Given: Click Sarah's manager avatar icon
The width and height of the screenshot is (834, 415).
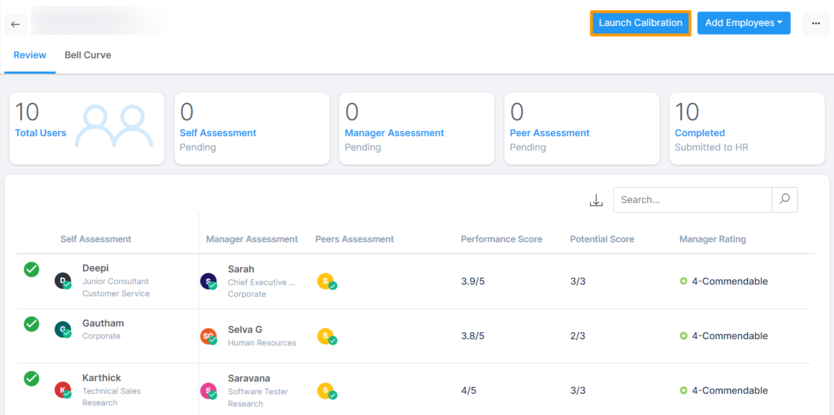Looking at the screenshot, I should coord(209,281).
